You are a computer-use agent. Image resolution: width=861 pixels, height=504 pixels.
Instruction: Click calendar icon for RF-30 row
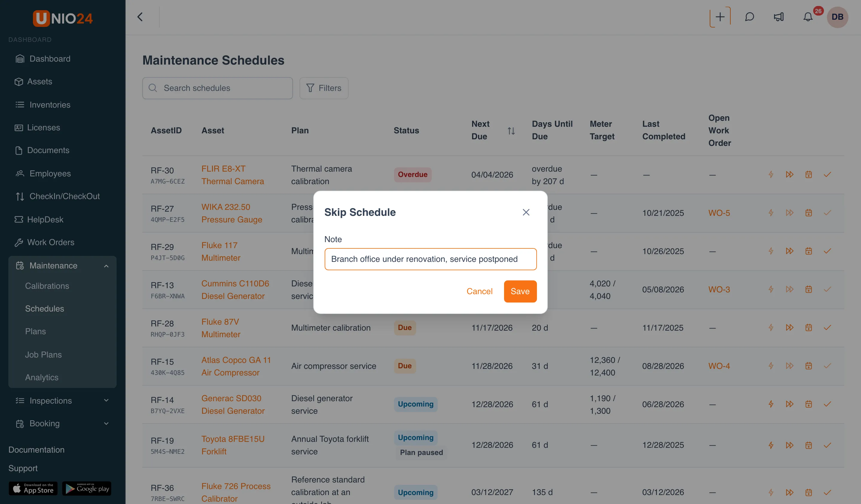pyautogui.click(x=808, y=175)
